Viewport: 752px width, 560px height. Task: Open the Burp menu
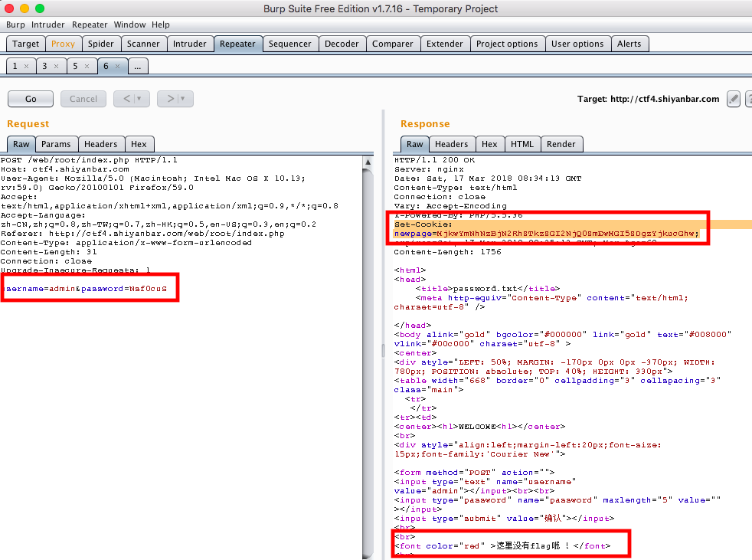[x=15, y=25]
